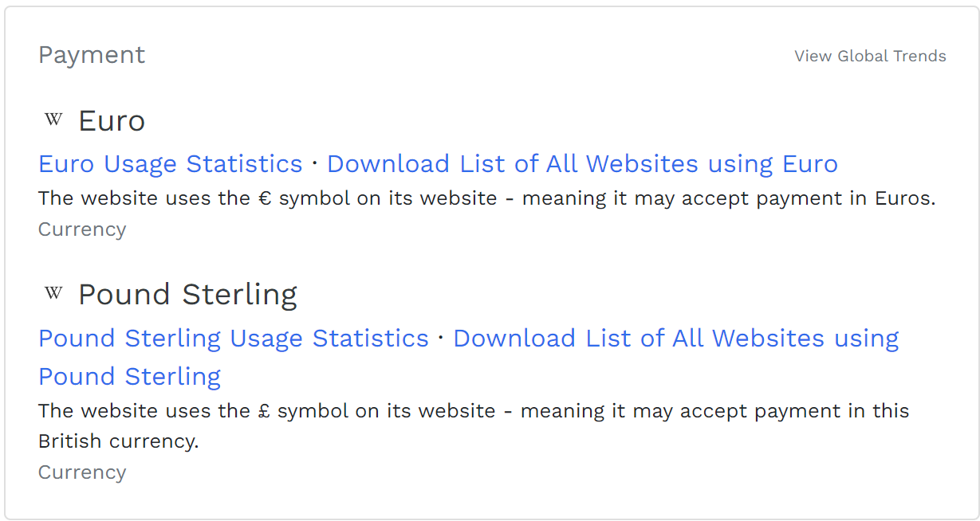Download list of websites using Pound Sterling

[x=675, y=338]
